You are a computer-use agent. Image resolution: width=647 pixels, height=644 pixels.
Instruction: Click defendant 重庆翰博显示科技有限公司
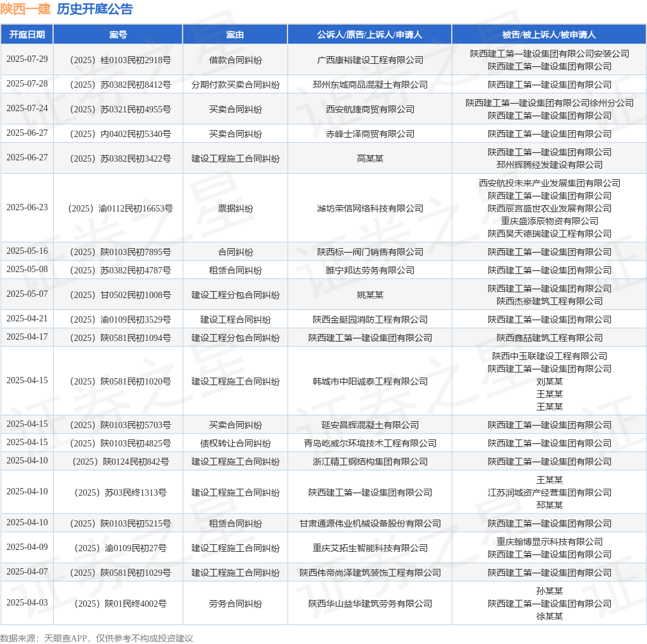click(549, 542)
